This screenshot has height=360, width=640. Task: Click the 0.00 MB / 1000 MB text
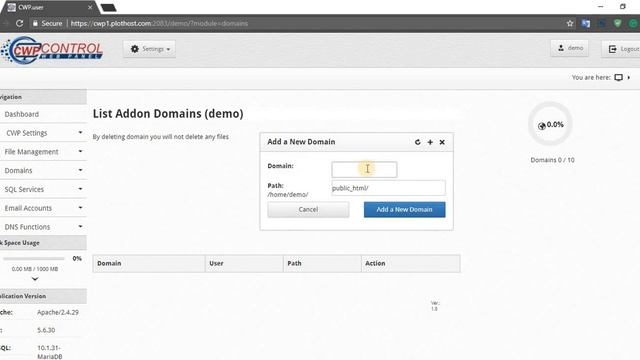pyautogui.click(x=35, y=269)
